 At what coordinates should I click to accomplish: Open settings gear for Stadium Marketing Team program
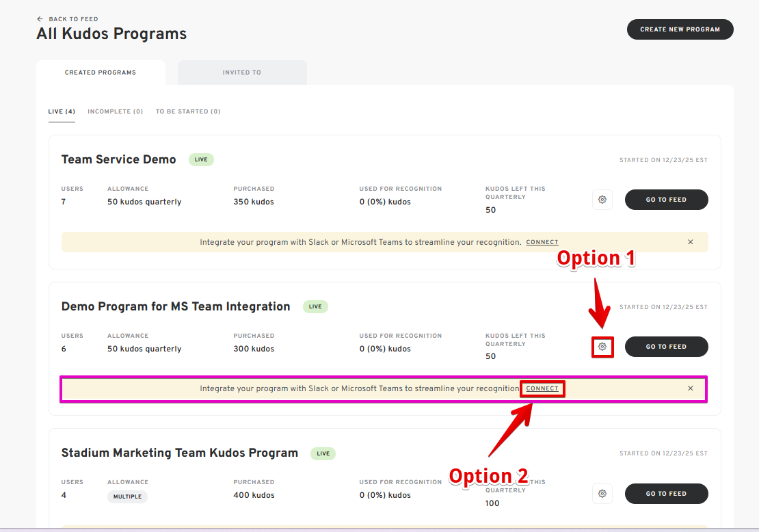tap(602, 493)
